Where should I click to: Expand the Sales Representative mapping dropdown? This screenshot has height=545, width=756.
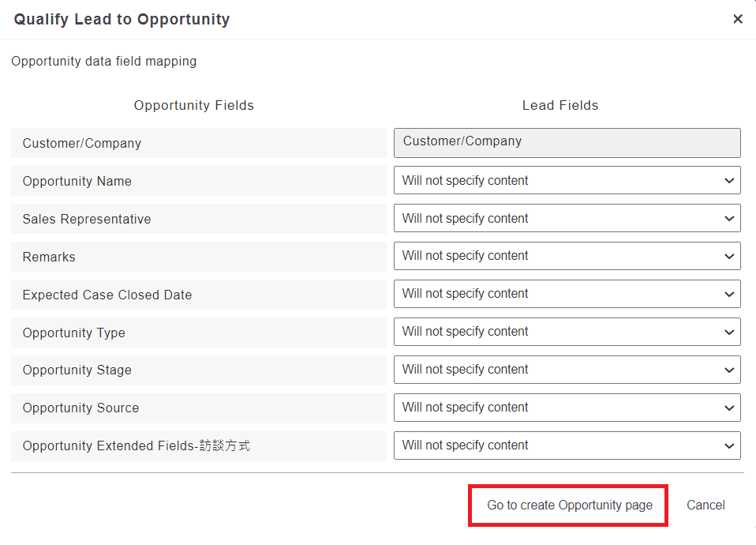pos(567,219)
